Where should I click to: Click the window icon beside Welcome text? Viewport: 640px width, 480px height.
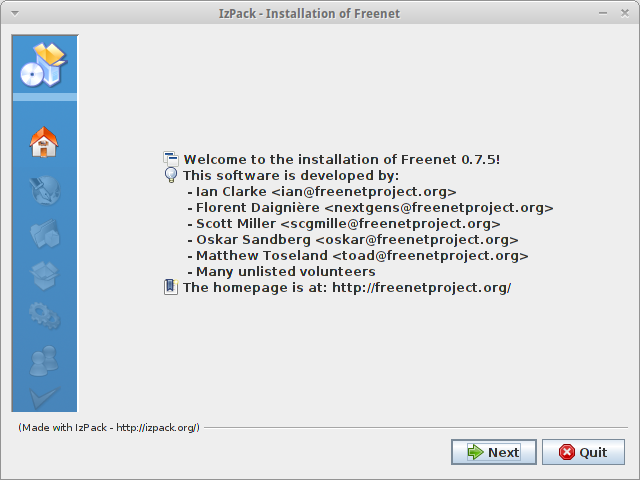171,159
